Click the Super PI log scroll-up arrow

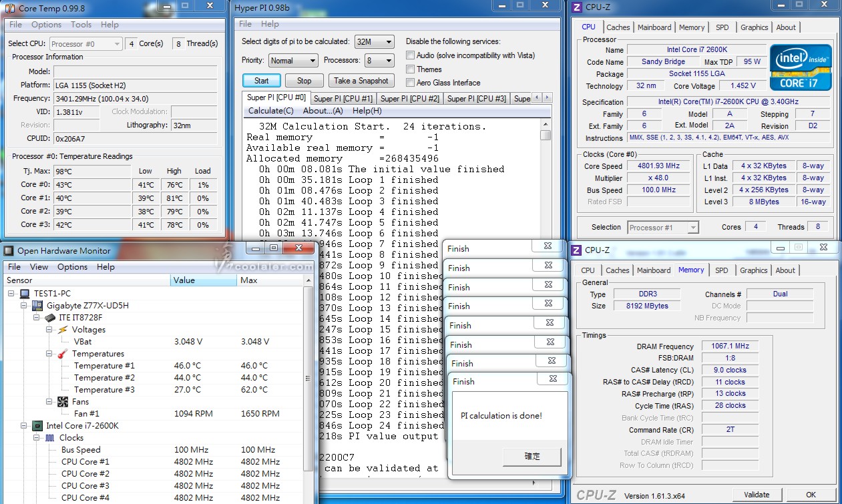pyautogui.click(x=546, y=125)
